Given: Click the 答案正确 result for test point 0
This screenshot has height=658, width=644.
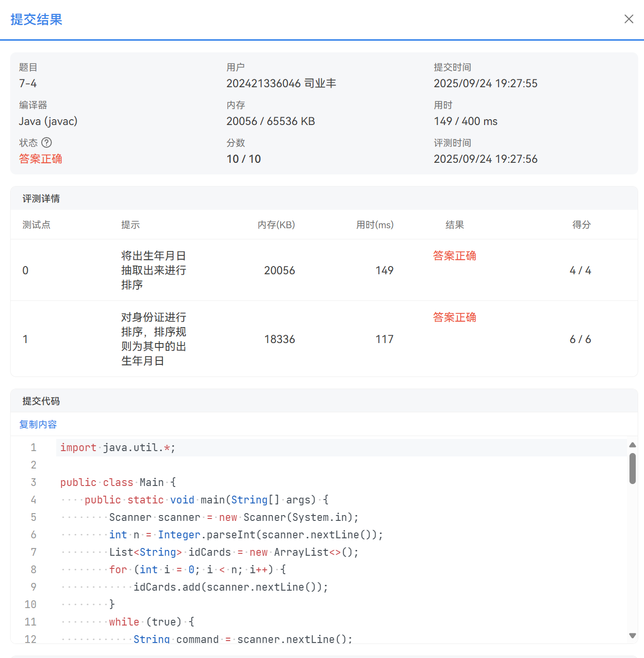Looking at the screenshot, I should click(455, 256).
